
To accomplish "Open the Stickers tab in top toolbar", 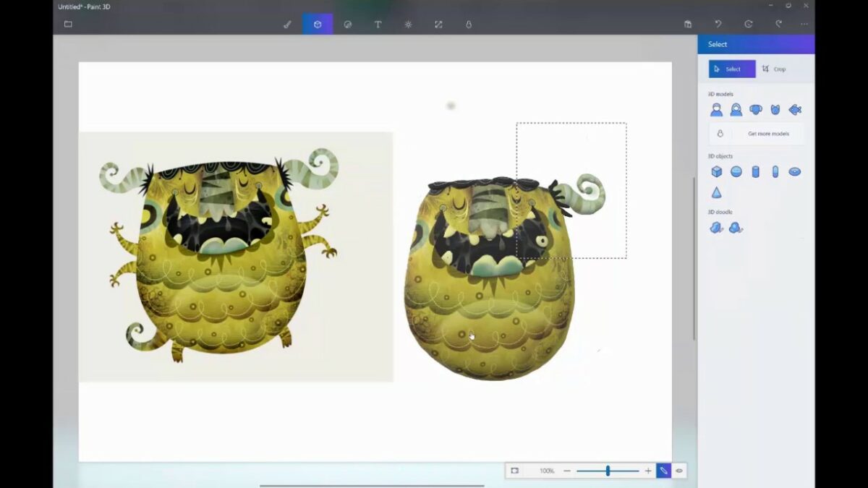I will click(348, 24).
